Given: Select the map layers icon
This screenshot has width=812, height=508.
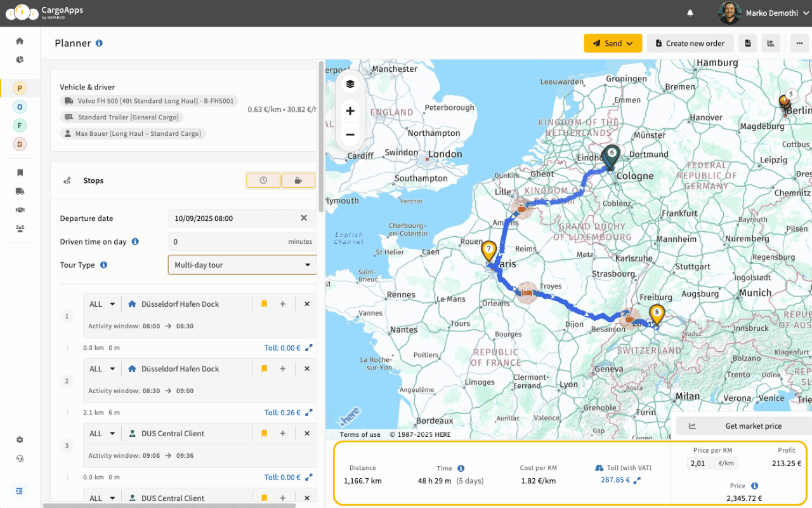Looking at the screenshot, I should (x=350, y=83).
